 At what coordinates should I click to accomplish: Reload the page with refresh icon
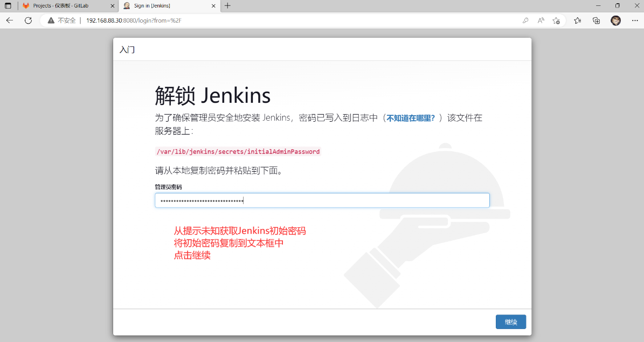(29, 20)
